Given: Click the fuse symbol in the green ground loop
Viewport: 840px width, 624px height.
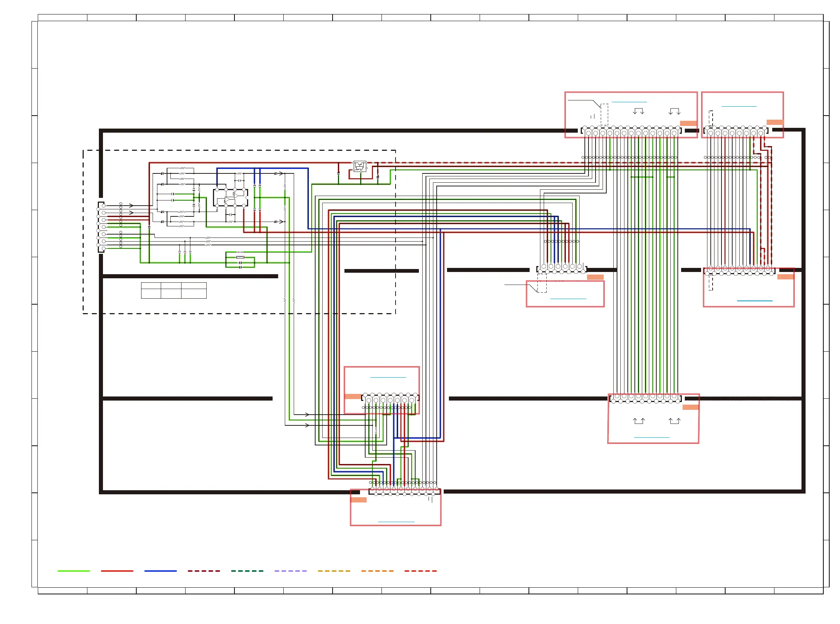Looking at the screenshot, I should 240,257.
